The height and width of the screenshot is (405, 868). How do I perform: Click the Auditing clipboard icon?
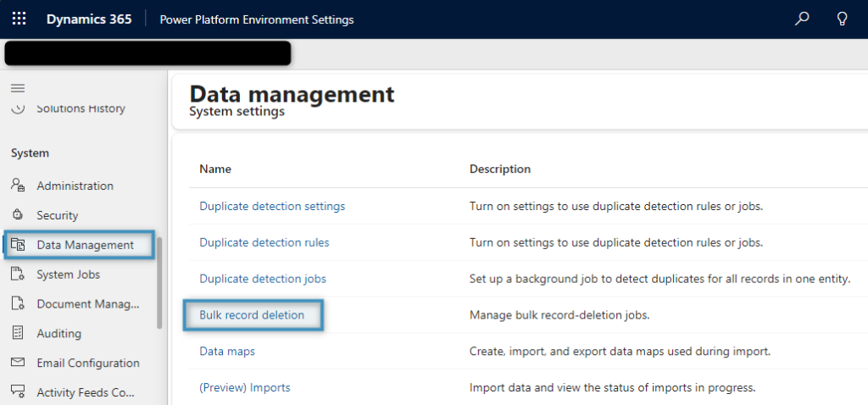pyautogui.click(x=19, y=333)
